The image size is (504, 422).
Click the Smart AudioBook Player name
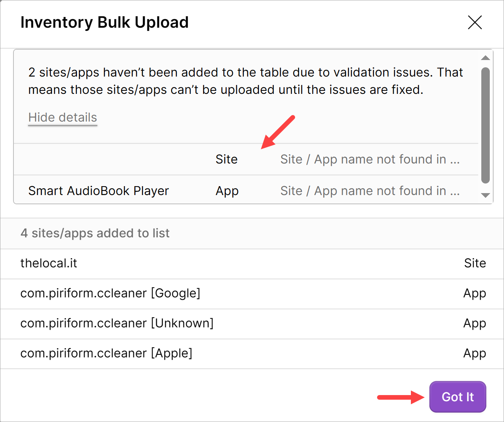tap(98, 191)
